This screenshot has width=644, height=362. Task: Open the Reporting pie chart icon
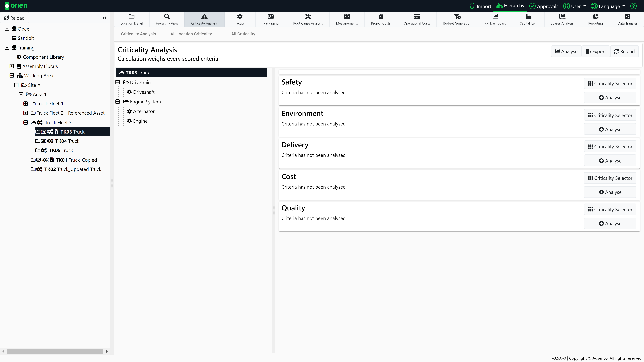click(x=595, y=16)
